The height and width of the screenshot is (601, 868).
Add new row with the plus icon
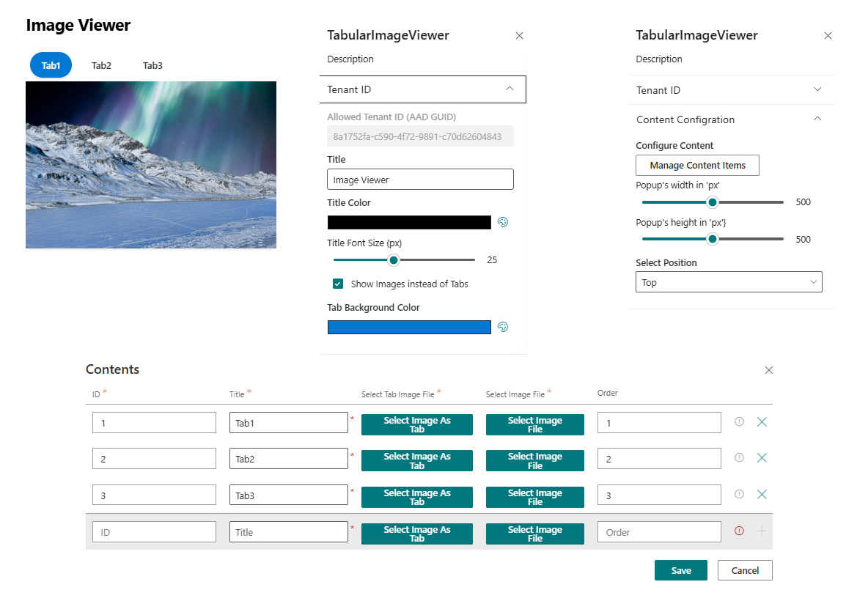[x=762, y=531]
